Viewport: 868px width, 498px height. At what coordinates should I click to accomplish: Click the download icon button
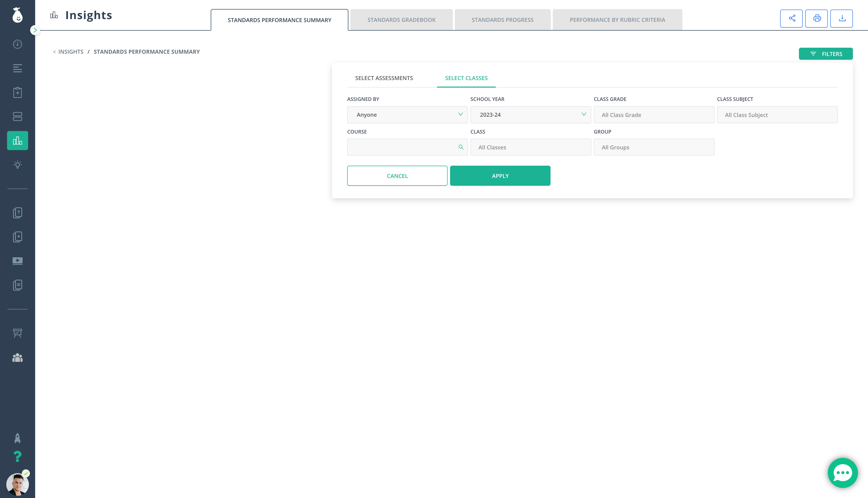pyautogui.click(x=842, y=19)
